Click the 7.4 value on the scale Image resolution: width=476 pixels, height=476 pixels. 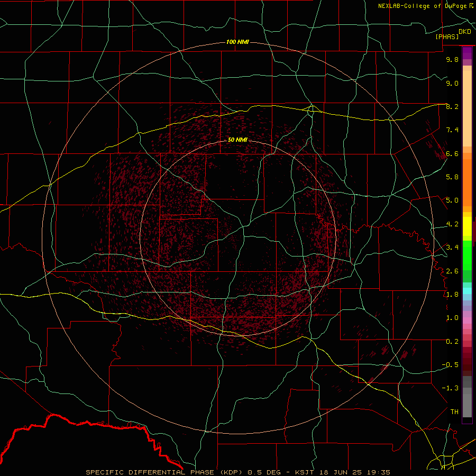452,130
